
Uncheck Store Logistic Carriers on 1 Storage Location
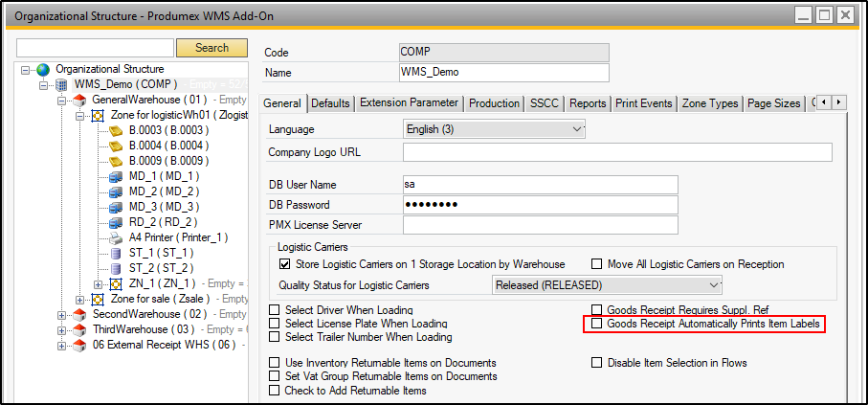tap(284, 264)
